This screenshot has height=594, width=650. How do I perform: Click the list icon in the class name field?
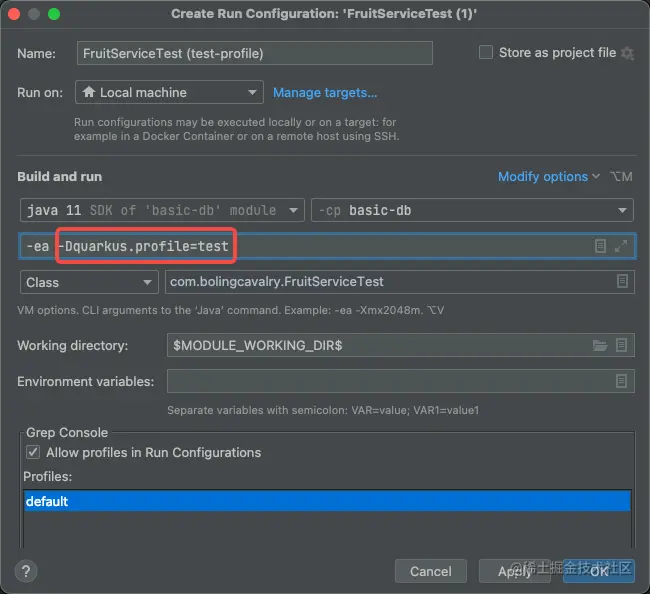coord(622,281)
